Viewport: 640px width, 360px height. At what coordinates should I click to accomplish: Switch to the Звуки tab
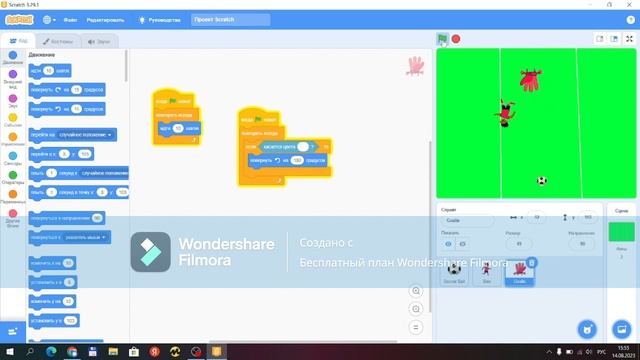[x=99, y=41]
